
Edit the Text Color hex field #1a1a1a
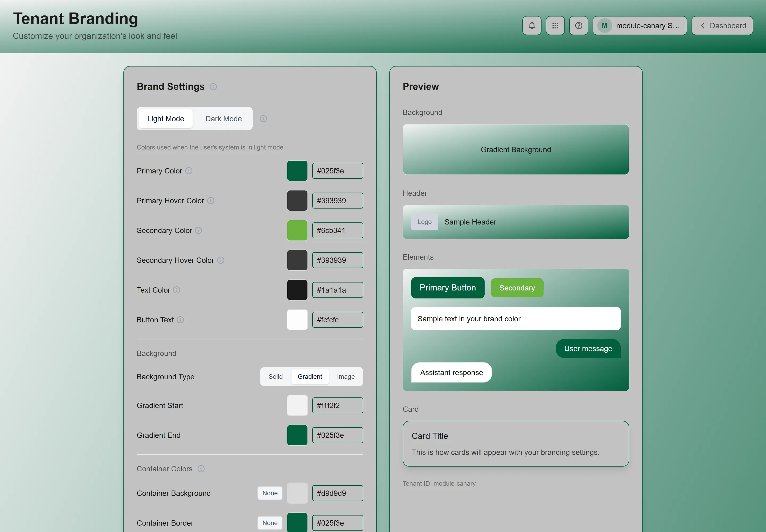(338, 290)
